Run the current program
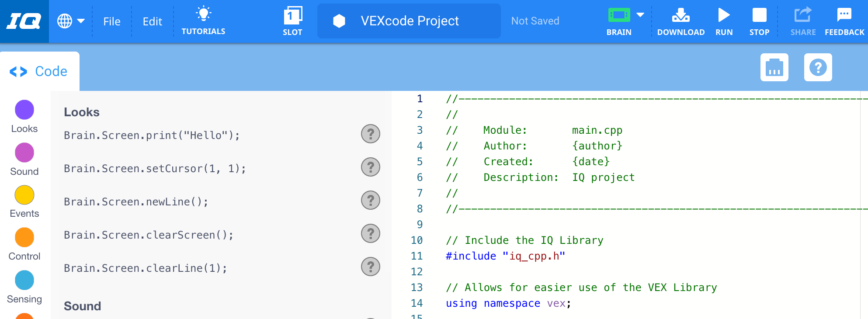 (724, 21)
